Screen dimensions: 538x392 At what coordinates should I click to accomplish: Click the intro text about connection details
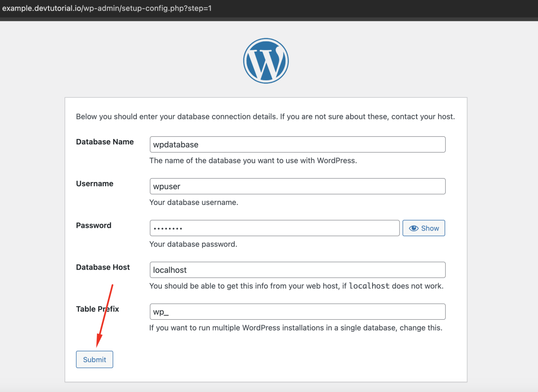(265, 117)
